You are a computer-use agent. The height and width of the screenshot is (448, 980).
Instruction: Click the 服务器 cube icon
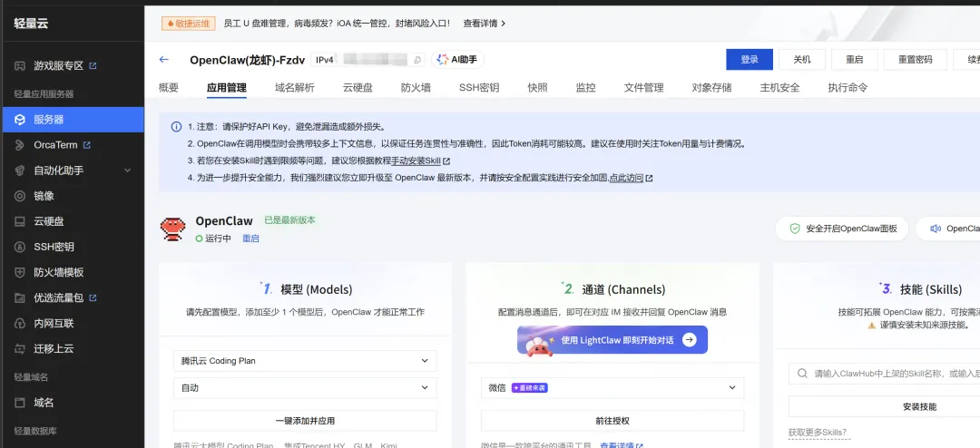[x=20, y=120]
